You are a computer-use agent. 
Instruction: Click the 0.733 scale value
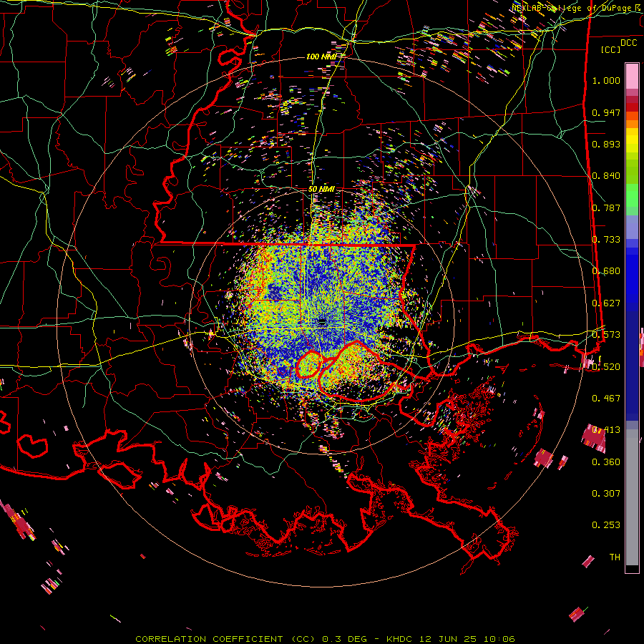pyautogui.click(x=606, y=240)
